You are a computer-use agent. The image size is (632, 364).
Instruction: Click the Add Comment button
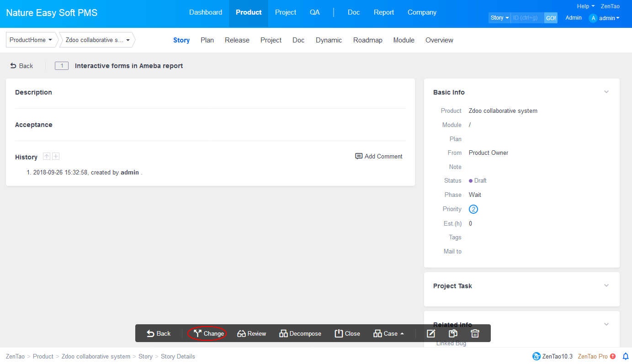[379, 156]
